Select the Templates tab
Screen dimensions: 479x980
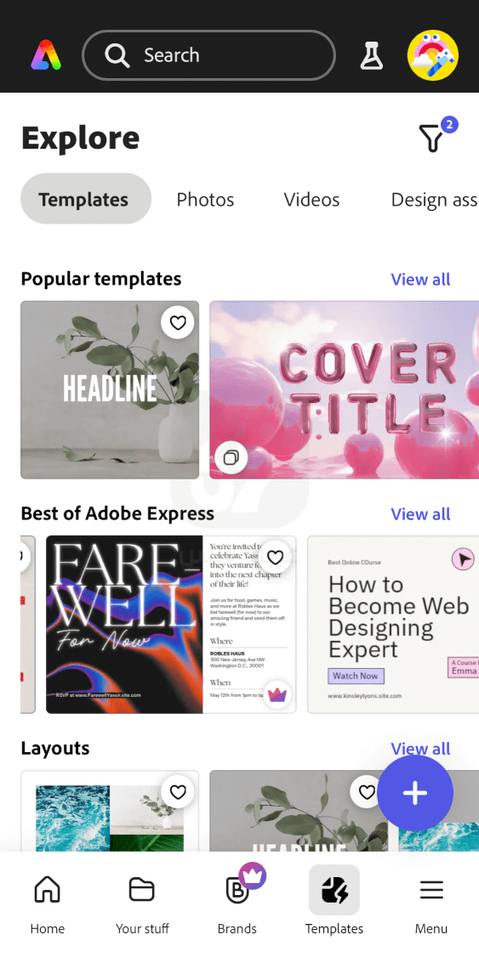click(86, 199)
